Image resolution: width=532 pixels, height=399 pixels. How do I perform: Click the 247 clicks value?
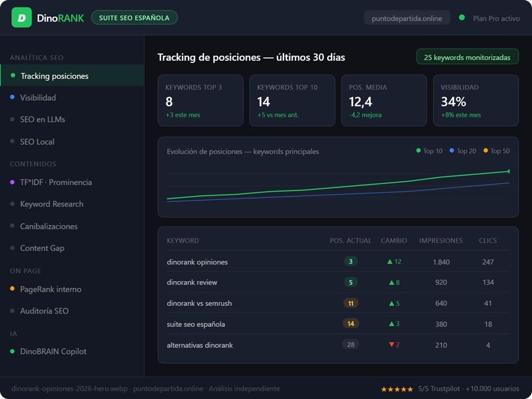(x=488, y=262)
